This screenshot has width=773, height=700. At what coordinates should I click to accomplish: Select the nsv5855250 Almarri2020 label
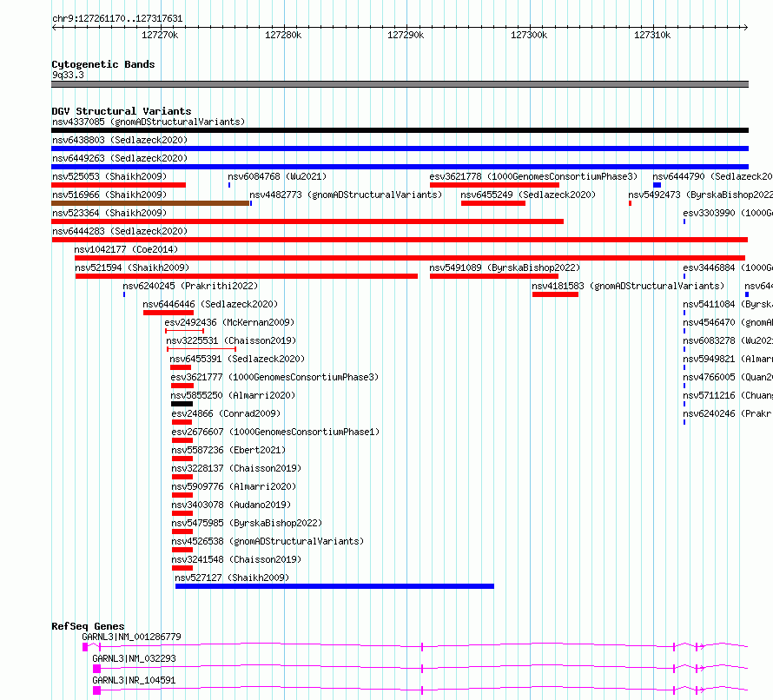(x=233, y=395)
